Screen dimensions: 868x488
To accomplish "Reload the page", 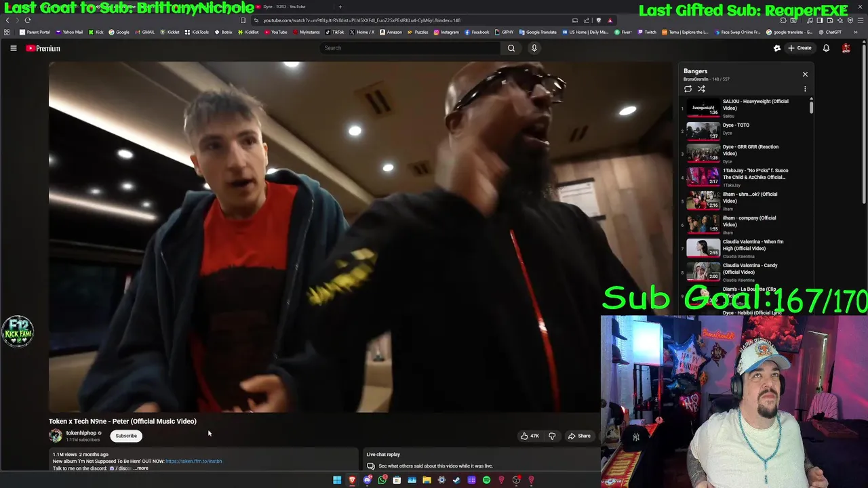I will [x=28, y=20].
